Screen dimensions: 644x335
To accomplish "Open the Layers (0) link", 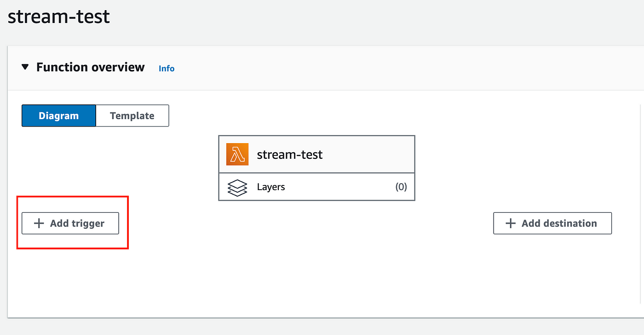I will (x=270, y=187).
